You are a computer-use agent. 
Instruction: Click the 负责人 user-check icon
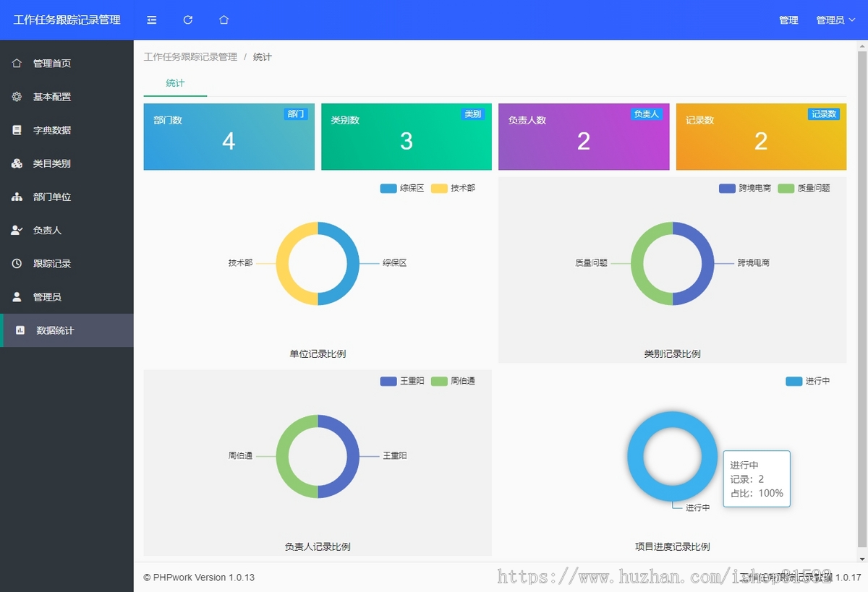pos(17,231)
